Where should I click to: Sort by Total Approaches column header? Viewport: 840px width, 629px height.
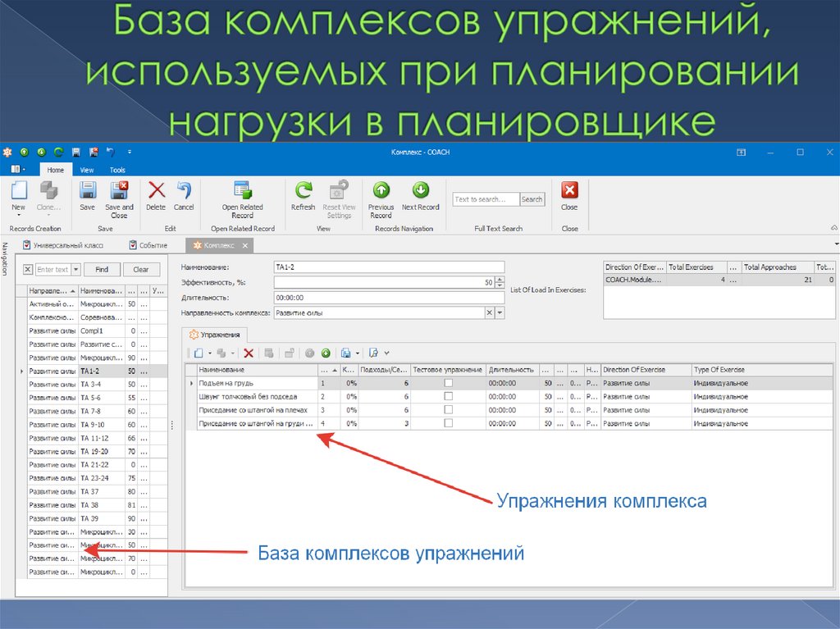point(778,267)
